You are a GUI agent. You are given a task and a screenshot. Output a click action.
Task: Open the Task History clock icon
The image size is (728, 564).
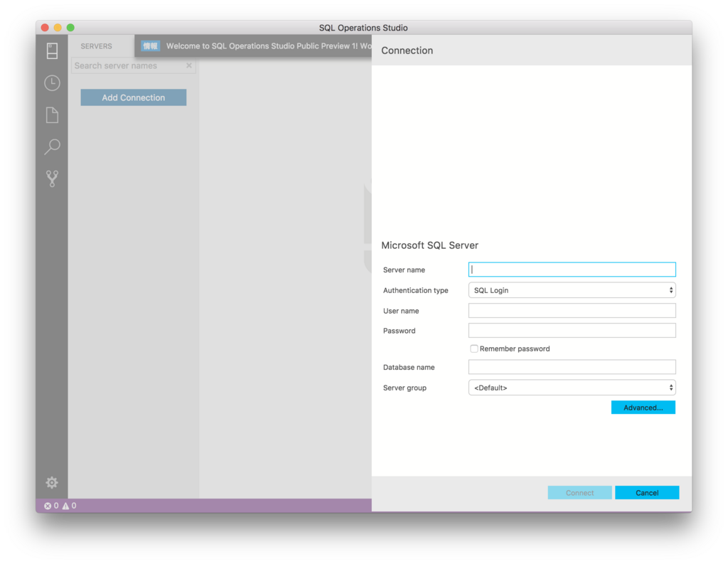(x=52, y=83)
